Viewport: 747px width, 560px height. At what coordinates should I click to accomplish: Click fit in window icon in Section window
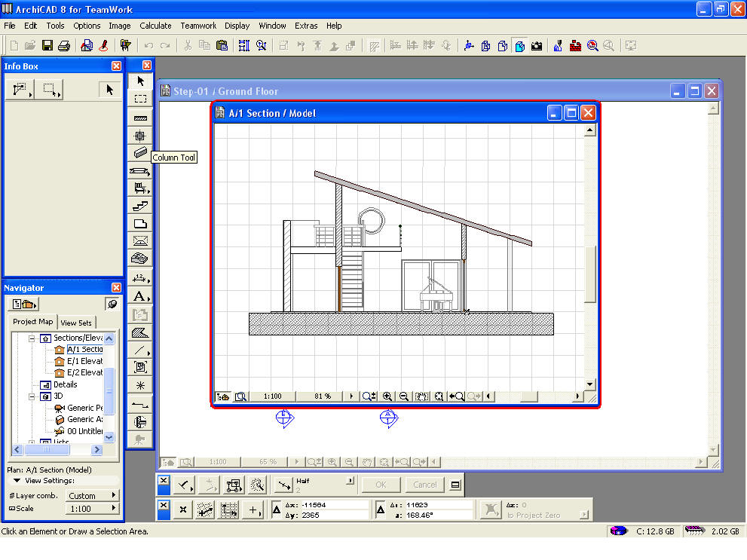[x=439, y=396]
